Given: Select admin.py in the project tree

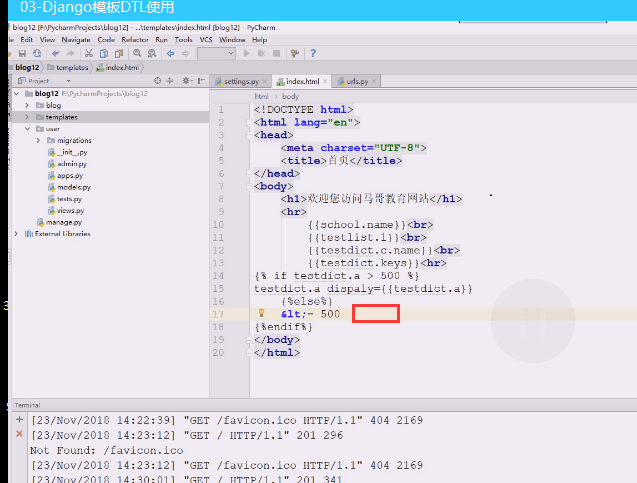Looking at the screenshot, I should [67, 164].
